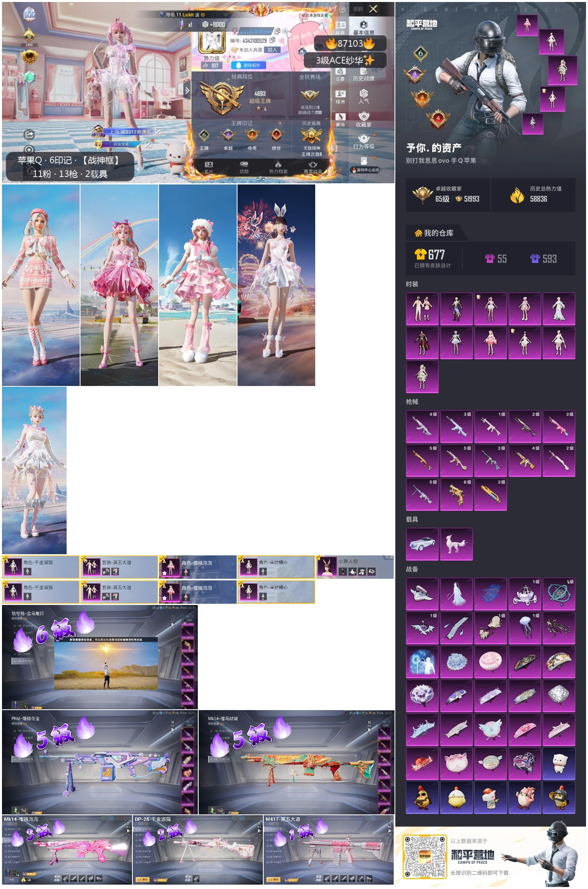Click the 传奇 badge icon

252,135
